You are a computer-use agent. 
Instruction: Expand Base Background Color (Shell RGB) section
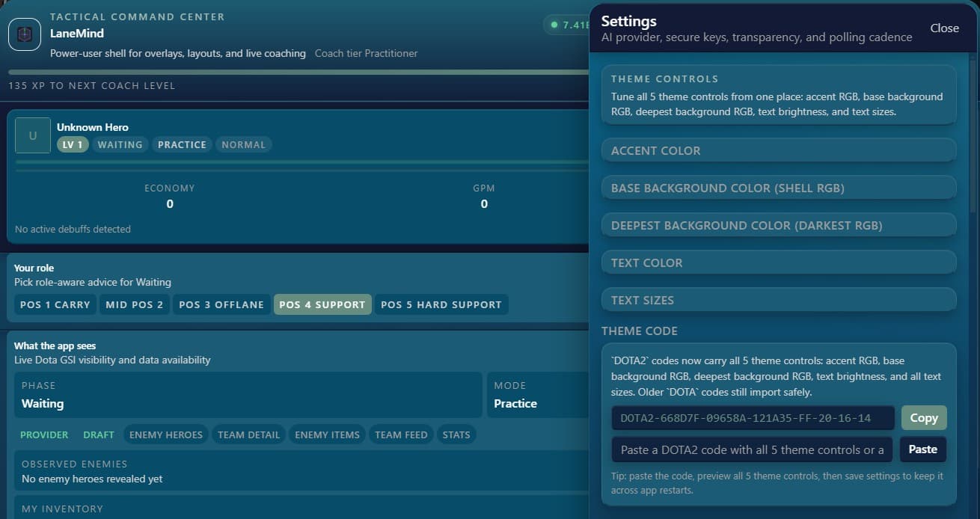pos(779,188)
